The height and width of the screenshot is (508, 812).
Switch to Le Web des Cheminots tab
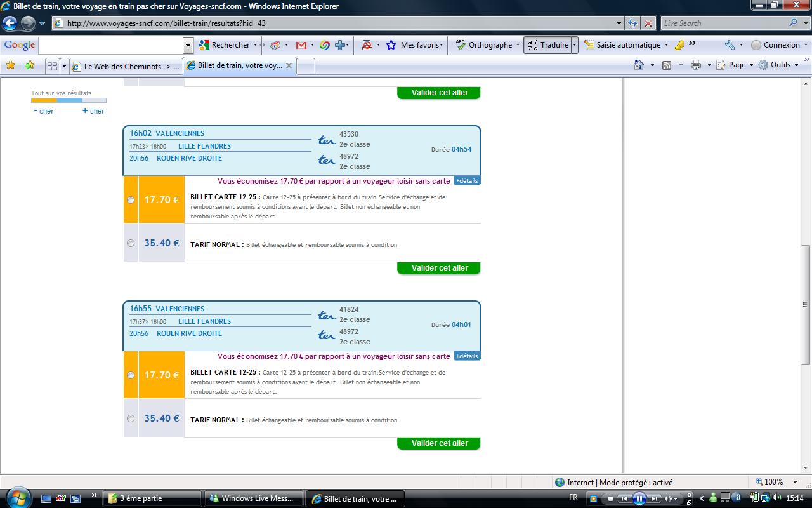(x=126, y=66)
